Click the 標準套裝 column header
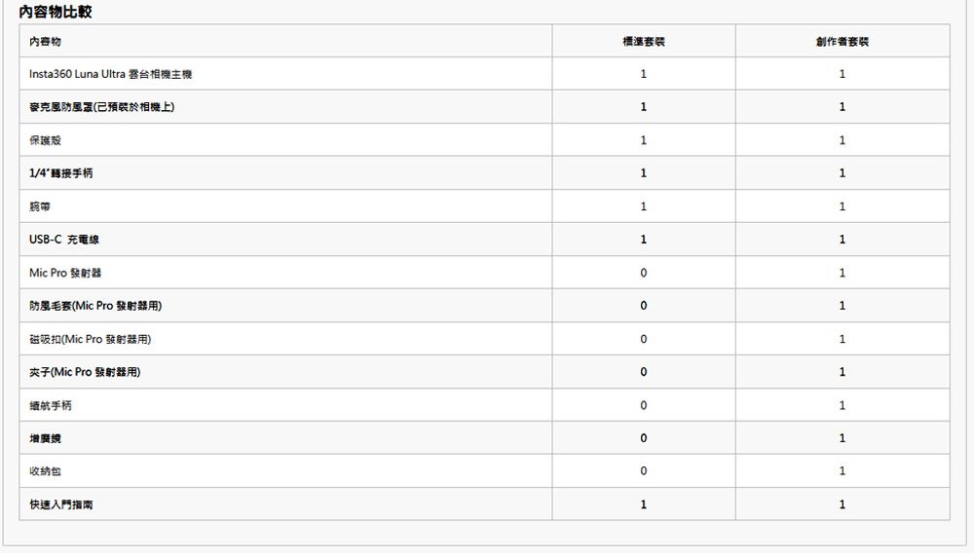 (644, 42)
